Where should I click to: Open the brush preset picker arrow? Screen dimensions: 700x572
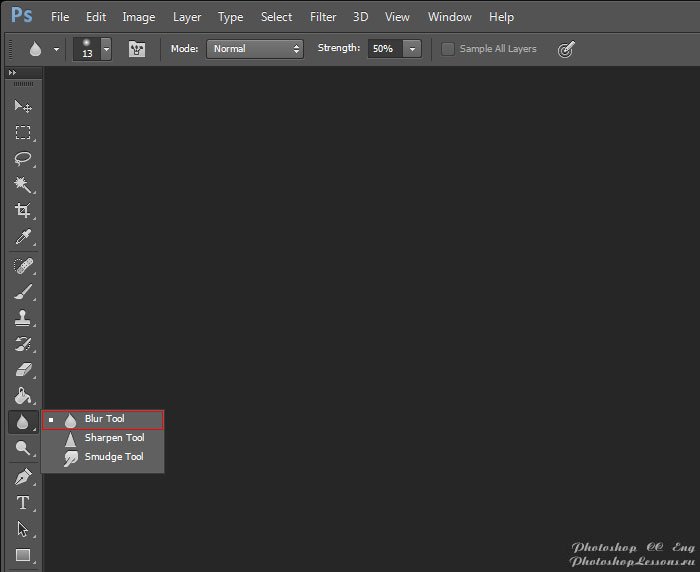[106, 48]
